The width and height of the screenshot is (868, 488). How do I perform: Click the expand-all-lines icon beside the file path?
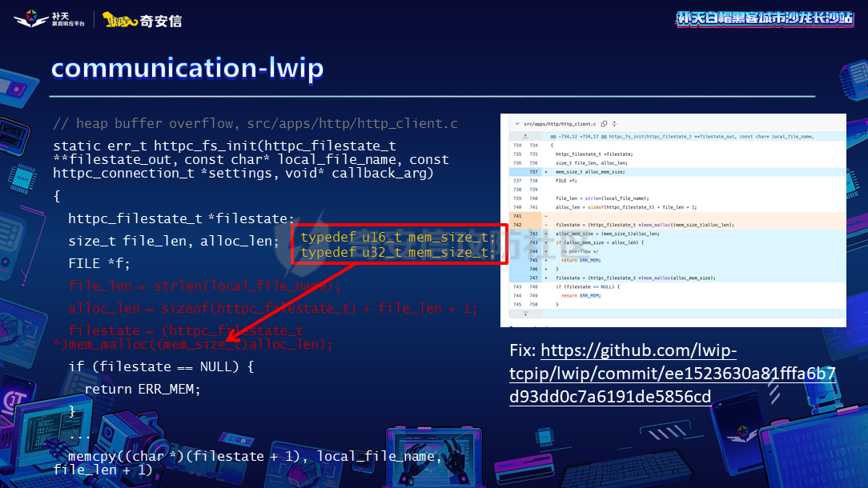pyautogui.click(x=613, y=124)
